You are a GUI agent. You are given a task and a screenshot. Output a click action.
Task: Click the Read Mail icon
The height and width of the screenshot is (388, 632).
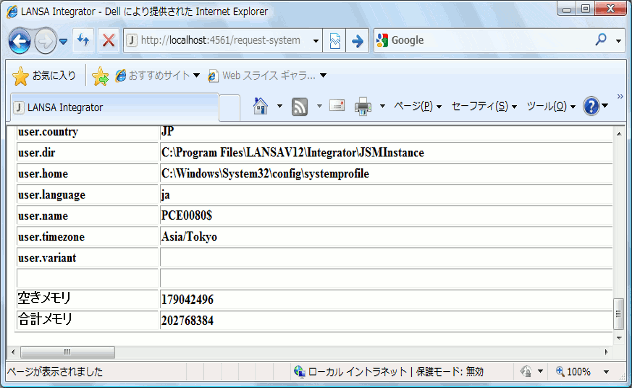(337, 106)
